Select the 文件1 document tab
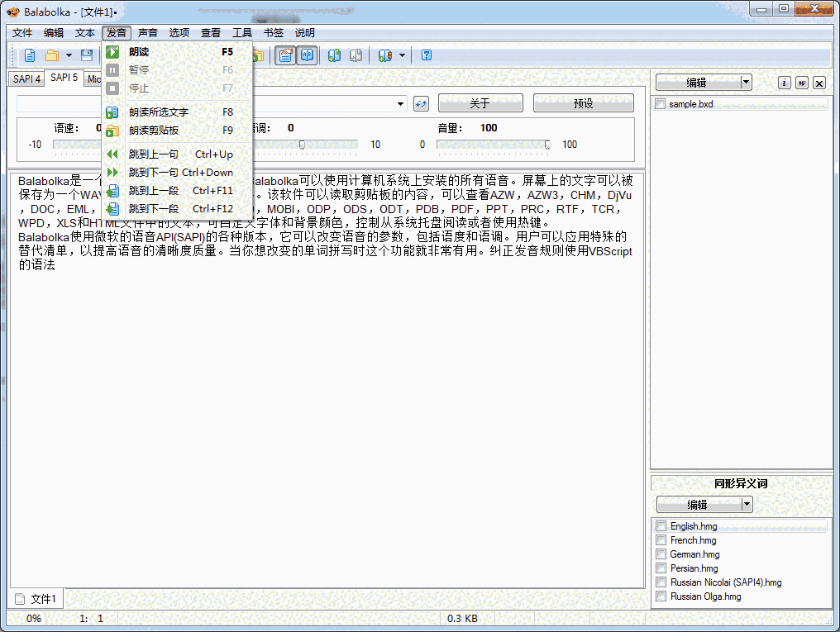840x632 pixels. (x=36, y=599)
